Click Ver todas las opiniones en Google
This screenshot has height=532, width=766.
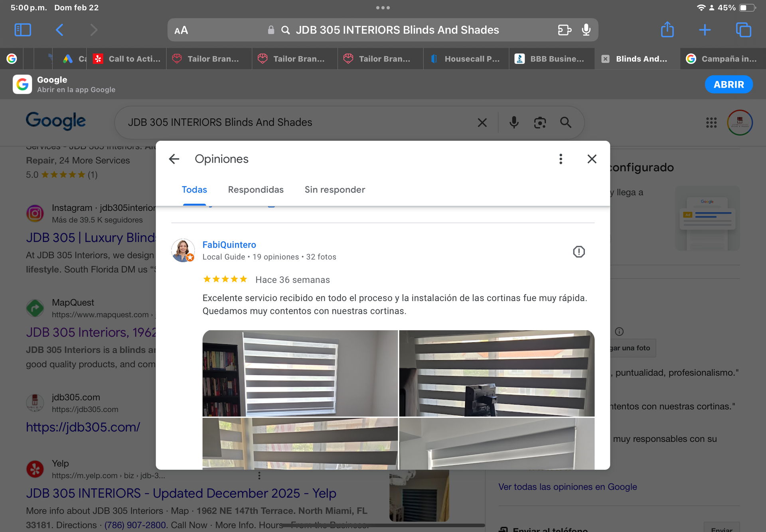567,487
